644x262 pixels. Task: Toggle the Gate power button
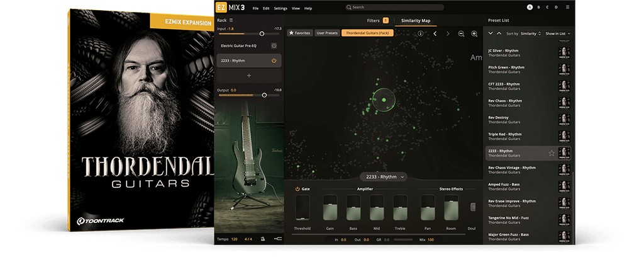coord(297,189)
